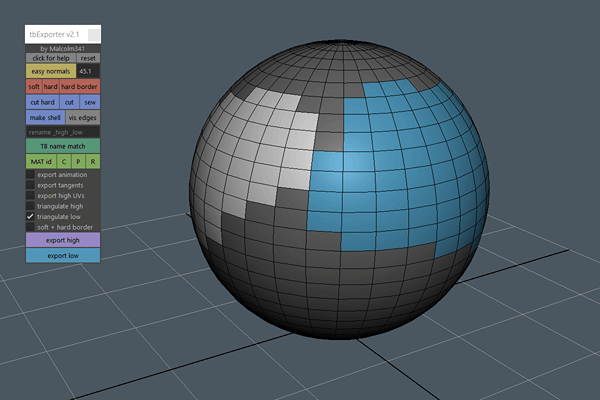Uncheck the 'triangulate low' checkbox
Viewport: 600px width, 400px height.
(30, 216)
